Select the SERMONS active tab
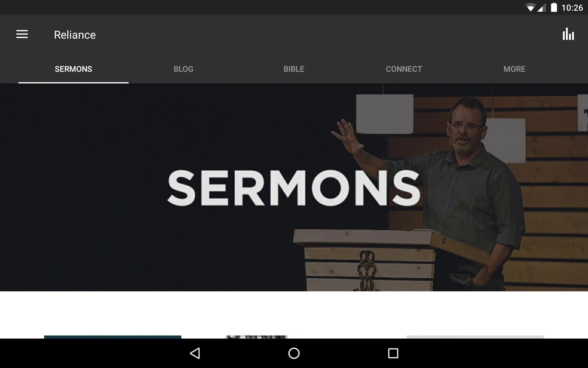Image resolution: width=588 pixels, height=368 pixels. (x=73, y=69)
